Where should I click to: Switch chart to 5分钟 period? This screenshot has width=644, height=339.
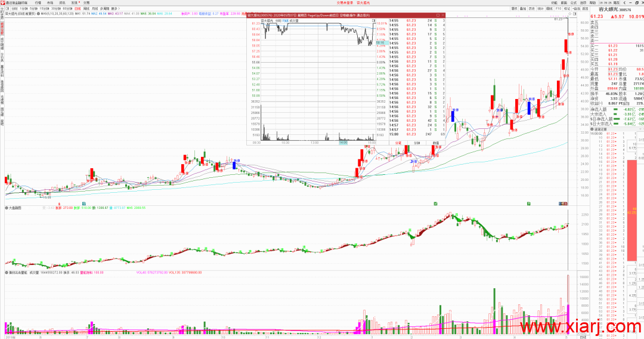[x=33, y=8]
